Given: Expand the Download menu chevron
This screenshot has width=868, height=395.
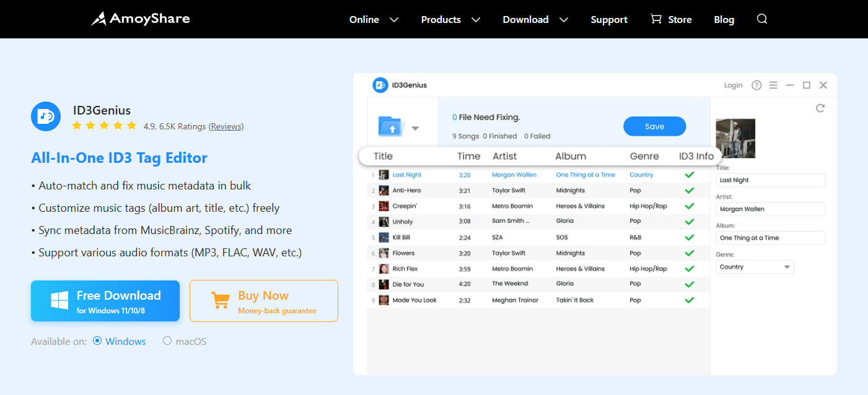Looking at the screenshot, I should [564, 20].
